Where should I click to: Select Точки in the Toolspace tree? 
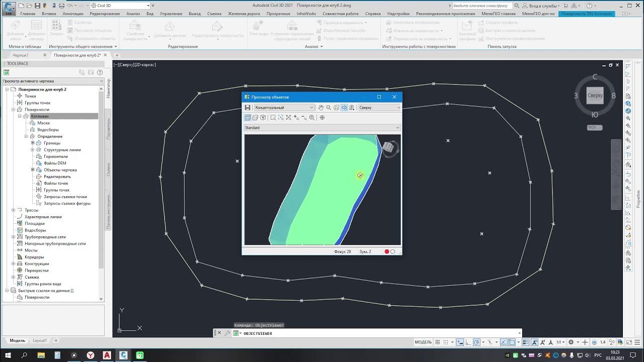coord(30,96)
